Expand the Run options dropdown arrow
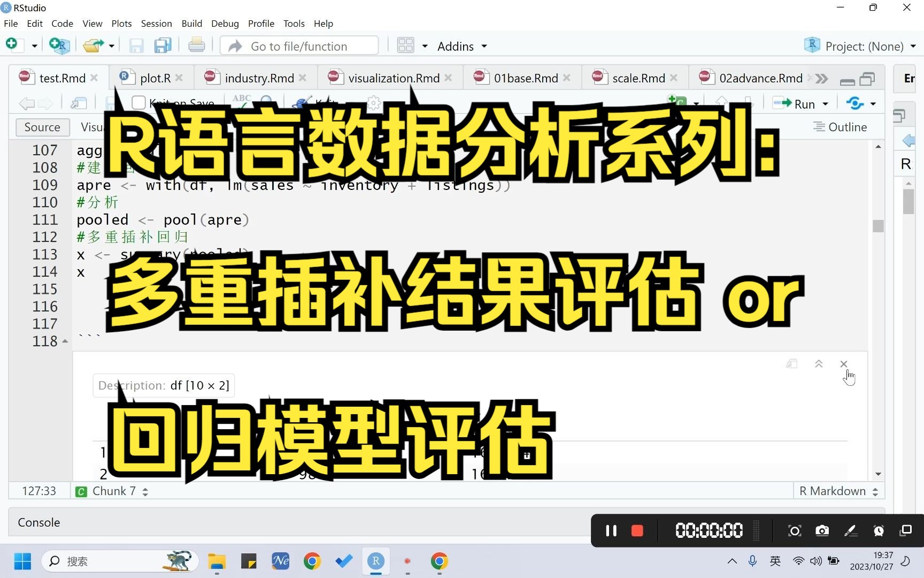Image resolution: width=924 pixels, height=578 pixels. [x=826, y=104]
